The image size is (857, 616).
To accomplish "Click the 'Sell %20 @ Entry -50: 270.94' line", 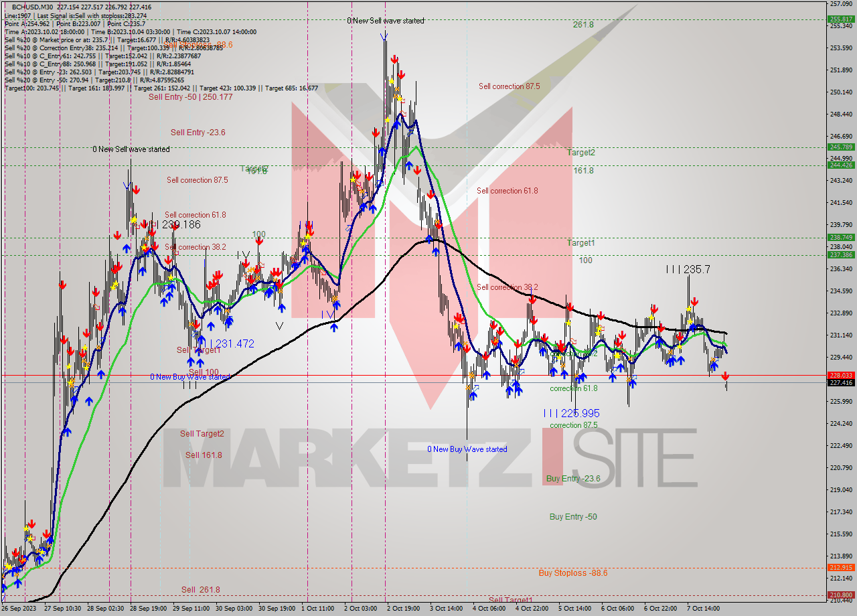I will click(x=94, y=80).
